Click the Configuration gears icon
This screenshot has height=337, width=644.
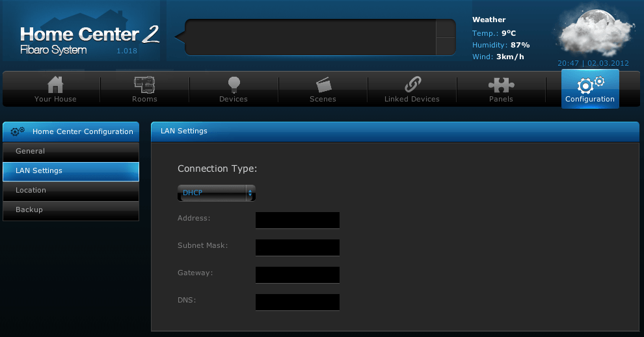(x=590, y=85)
